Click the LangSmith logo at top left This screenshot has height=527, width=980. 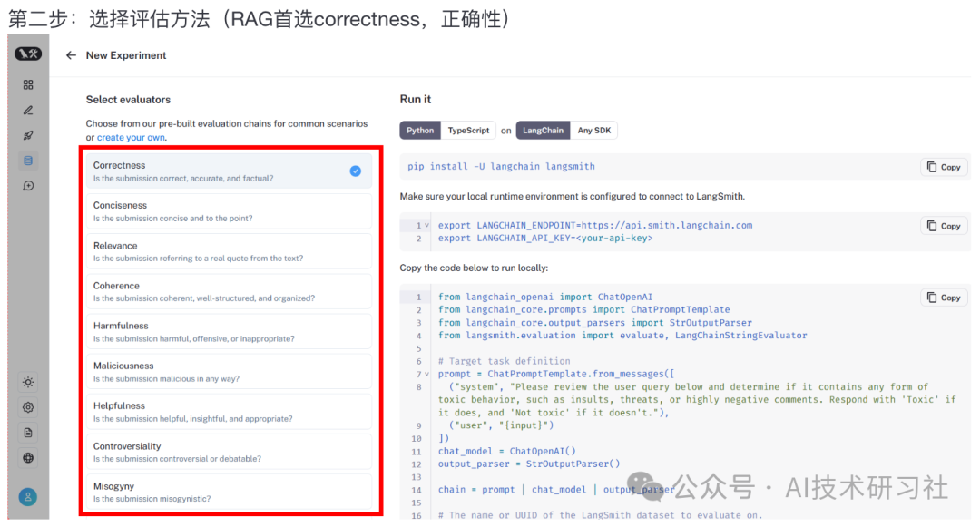(28, 54)
